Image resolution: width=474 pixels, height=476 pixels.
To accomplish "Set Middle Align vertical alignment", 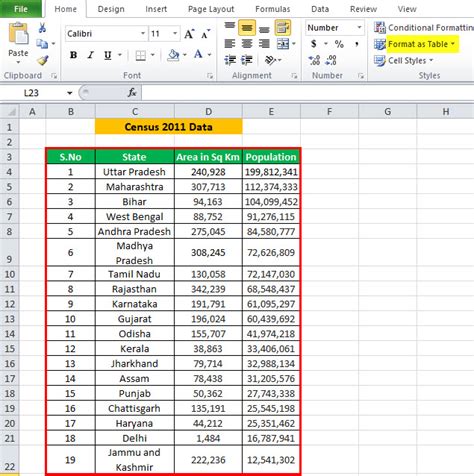I will point(247,28).
